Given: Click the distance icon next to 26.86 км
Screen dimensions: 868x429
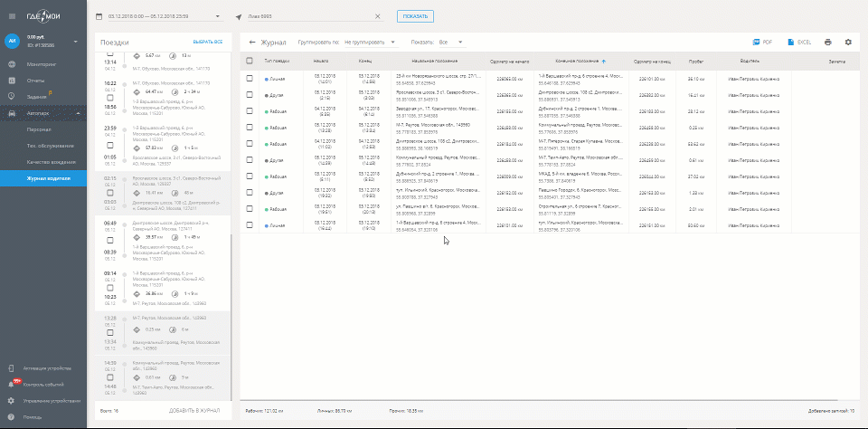Looking at the screenshot, I should [137, 294].
